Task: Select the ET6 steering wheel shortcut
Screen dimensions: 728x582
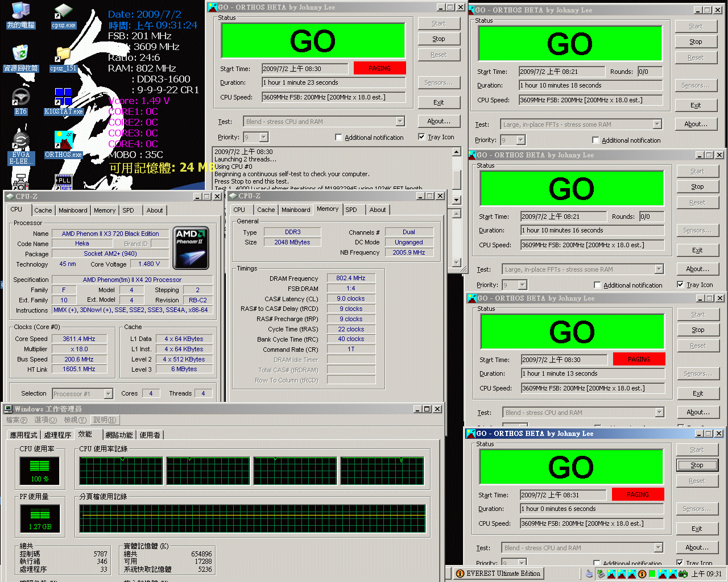Action: [21, 102]
